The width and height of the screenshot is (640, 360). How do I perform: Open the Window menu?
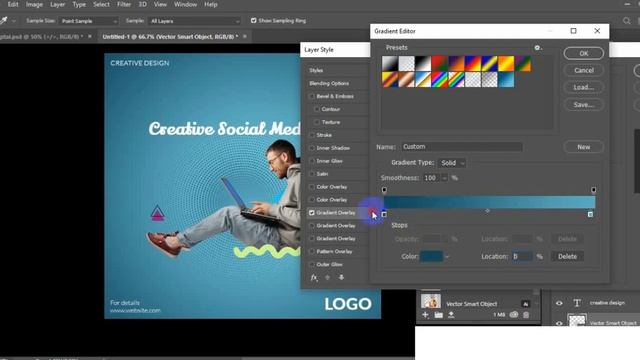(185, 4)
